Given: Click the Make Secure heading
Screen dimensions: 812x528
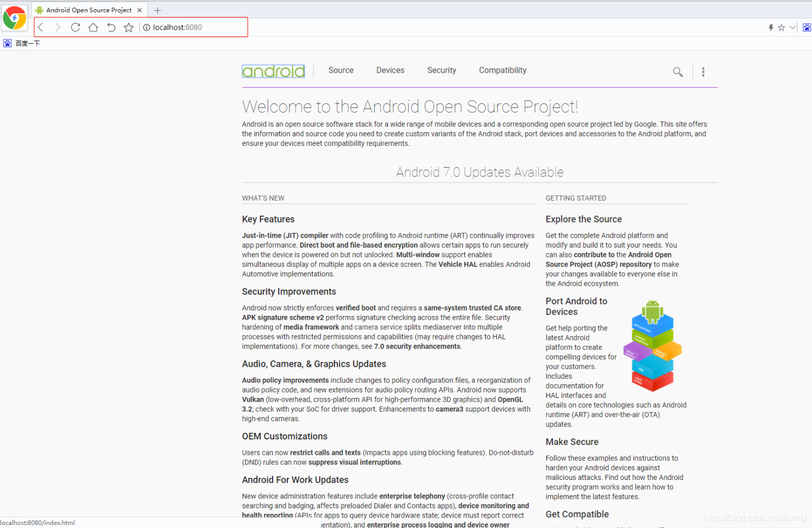Looking at the screenshot, I should click(572, 442).
